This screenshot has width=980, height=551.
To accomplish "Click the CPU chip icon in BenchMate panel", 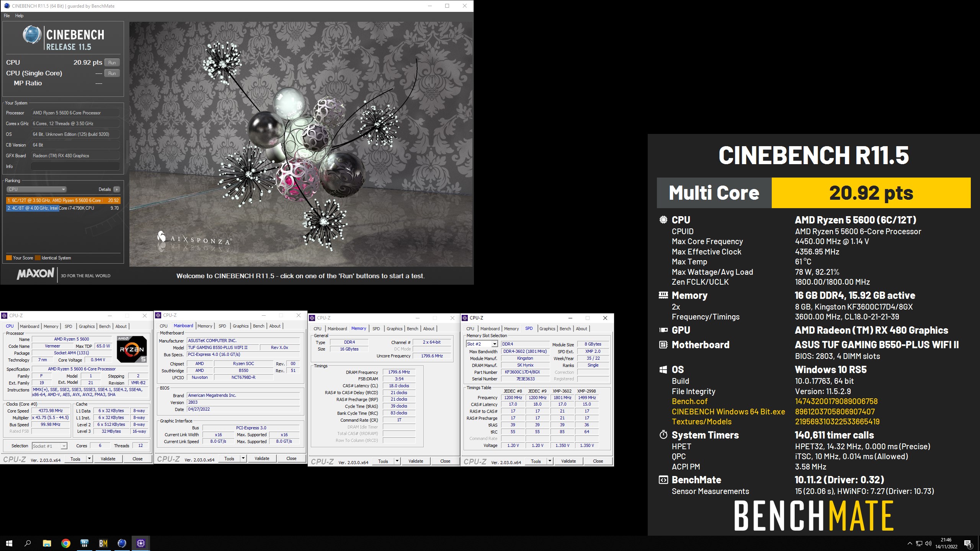I will click(x=663, y=220).
